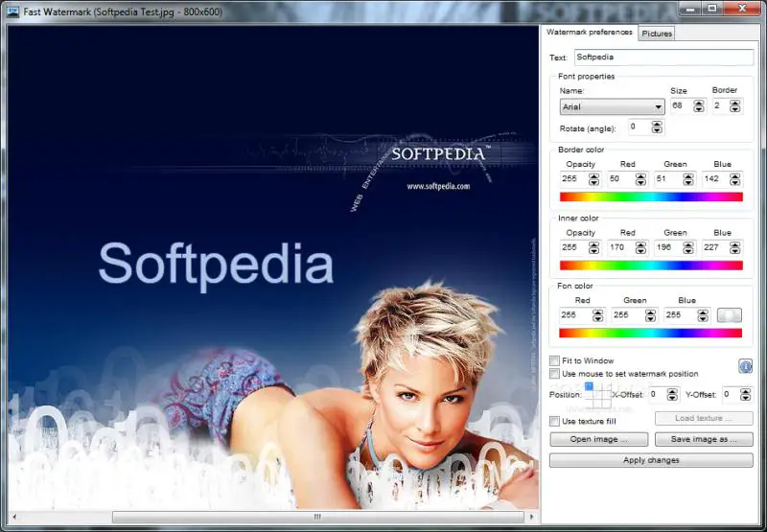
Task: Click the X-Offset value field
Action: pyautogui.click(x=658, y=394)
